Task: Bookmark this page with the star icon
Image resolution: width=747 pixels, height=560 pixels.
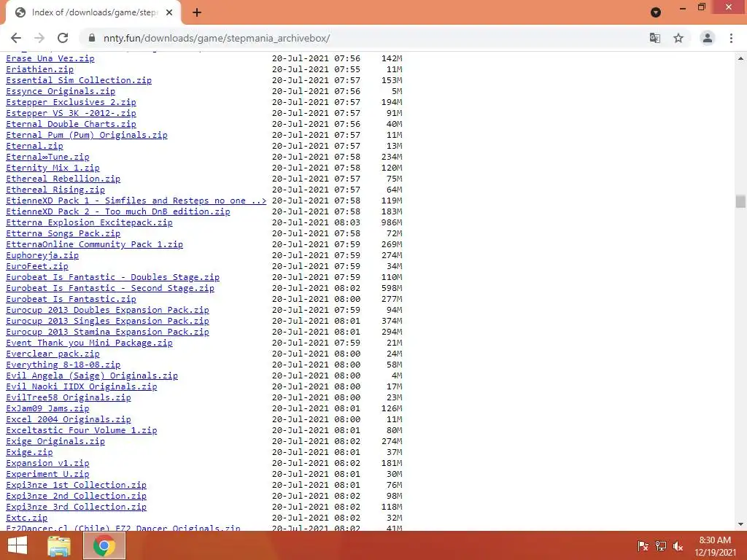Action: coord(678,38)
